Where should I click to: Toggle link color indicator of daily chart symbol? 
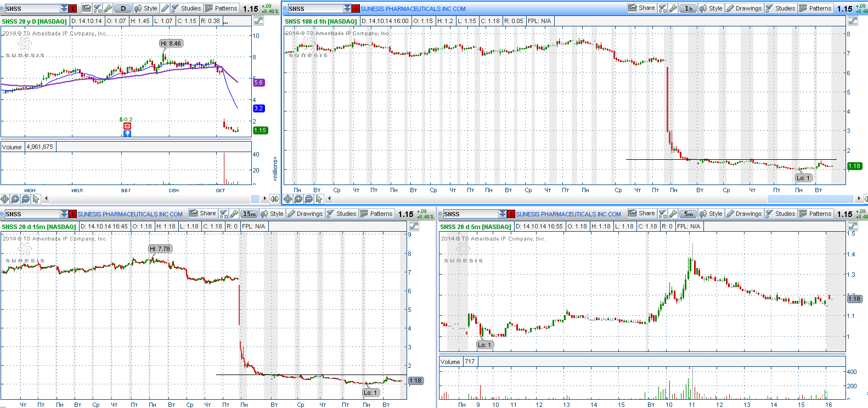point(2,8)
